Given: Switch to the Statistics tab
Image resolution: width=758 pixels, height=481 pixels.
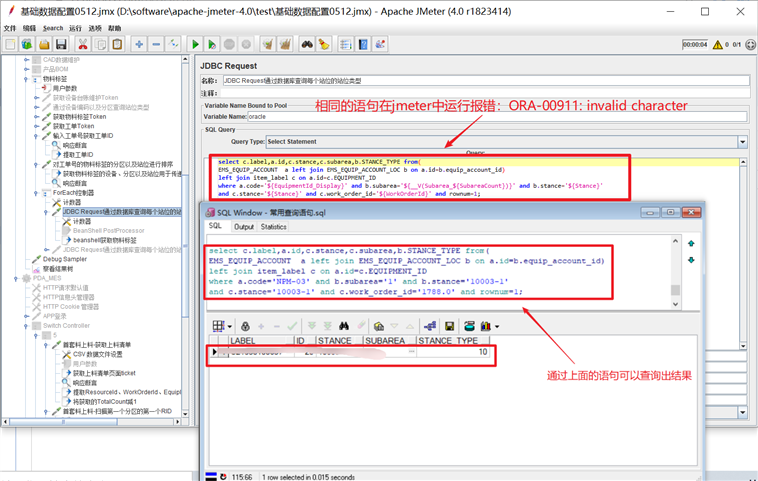Looking at the screenshot, I should 274,227.
